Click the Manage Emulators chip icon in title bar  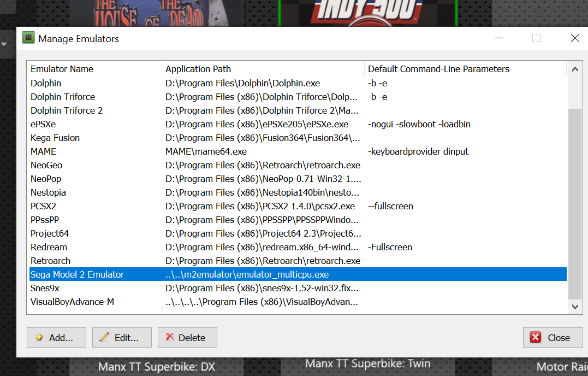coord(28,38)
